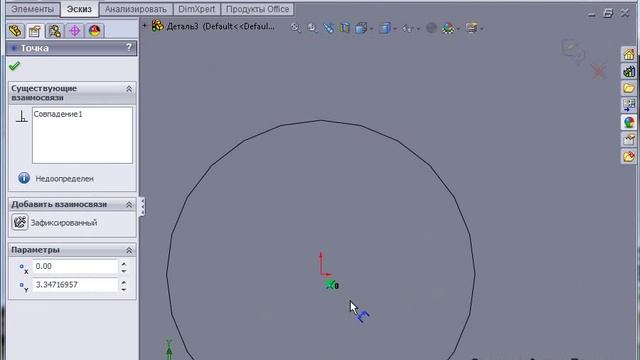Expand the Деталь3 flyout tree plus sign
Image resolution: width=640 pixels, height=360 pixels.
point(144,26)
